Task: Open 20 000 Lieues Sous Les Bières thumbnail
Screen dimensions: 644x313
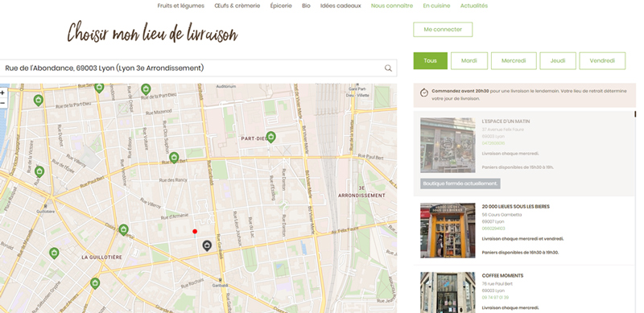Action: 448,230
